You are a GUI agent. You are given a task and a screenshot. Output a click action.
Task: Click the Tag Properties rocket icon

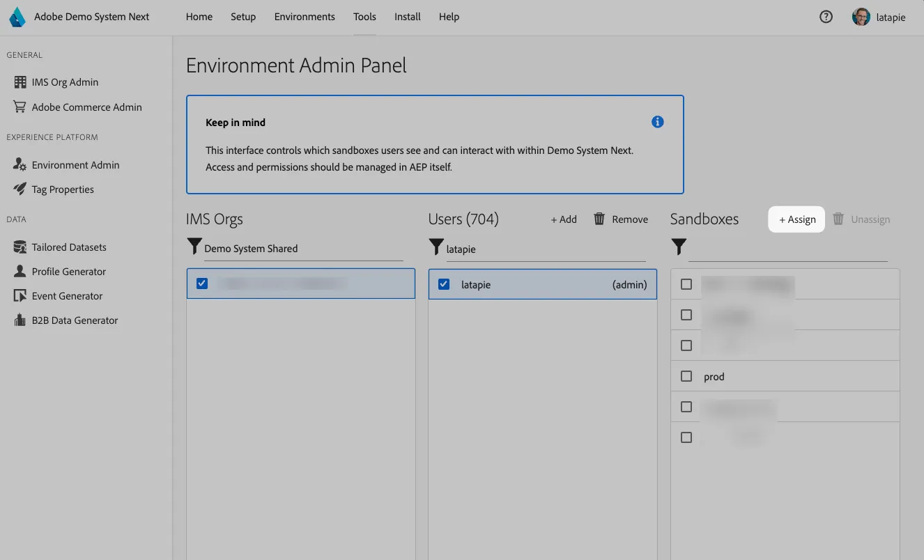click(x=20, y=189)
